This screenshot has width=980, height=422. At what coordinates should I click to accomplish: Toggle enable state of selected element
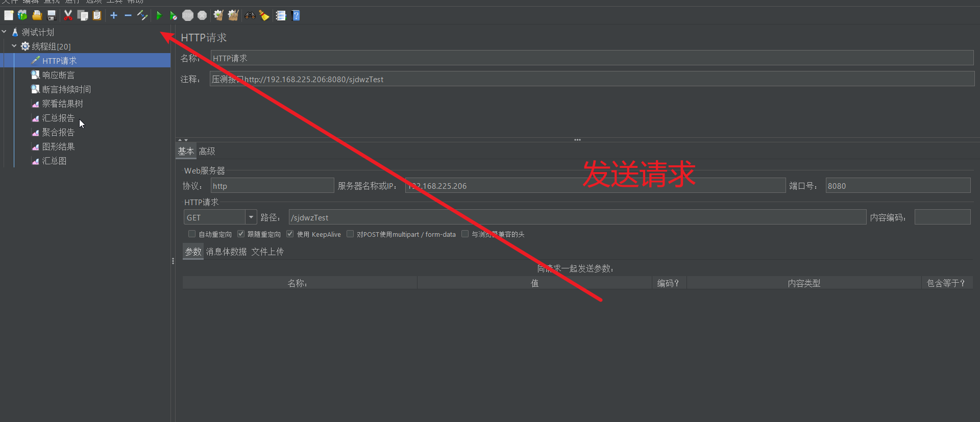142,15
